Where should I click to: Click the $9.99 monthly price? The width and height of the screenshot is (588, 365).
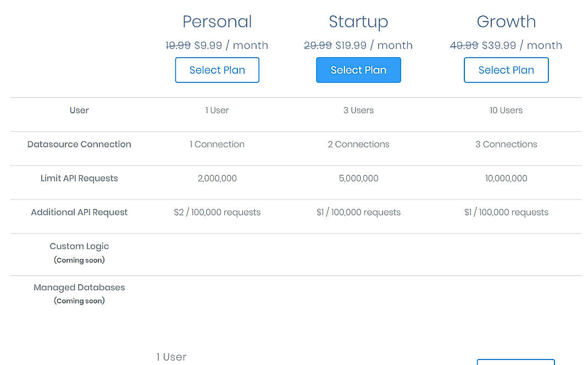pyautogui.click(x=208, y=45)
